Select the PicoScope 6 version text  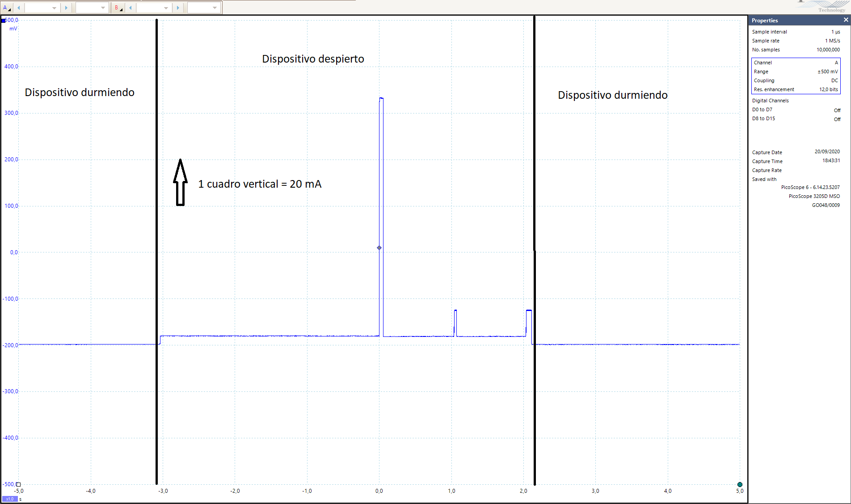coord(810,187)
